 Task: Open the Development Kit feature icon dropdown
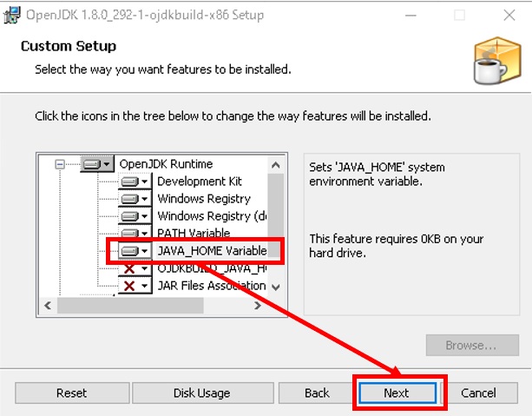tap(135, 182)
